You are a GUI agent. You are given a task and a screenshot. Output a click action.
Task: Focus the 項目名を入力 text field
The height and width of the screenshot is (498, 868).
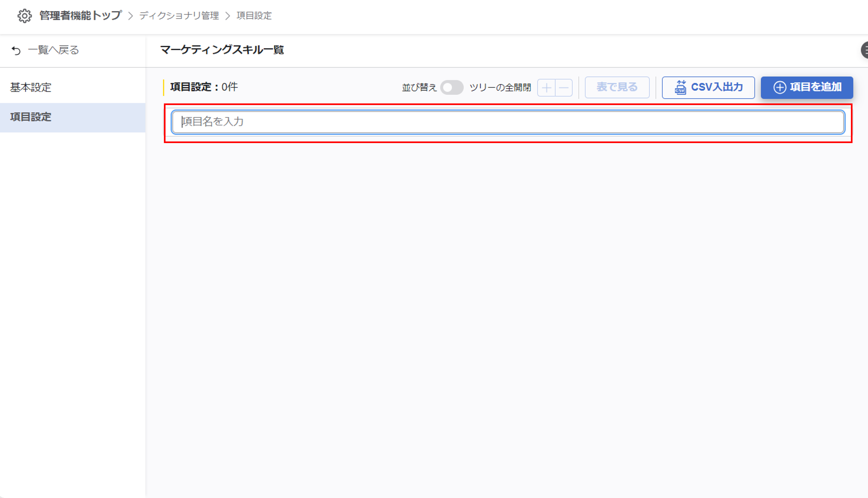[508, 122]
